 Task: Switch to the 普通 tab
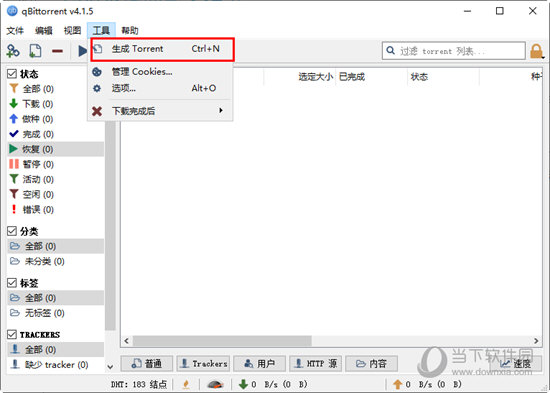(x=147, y=364)
